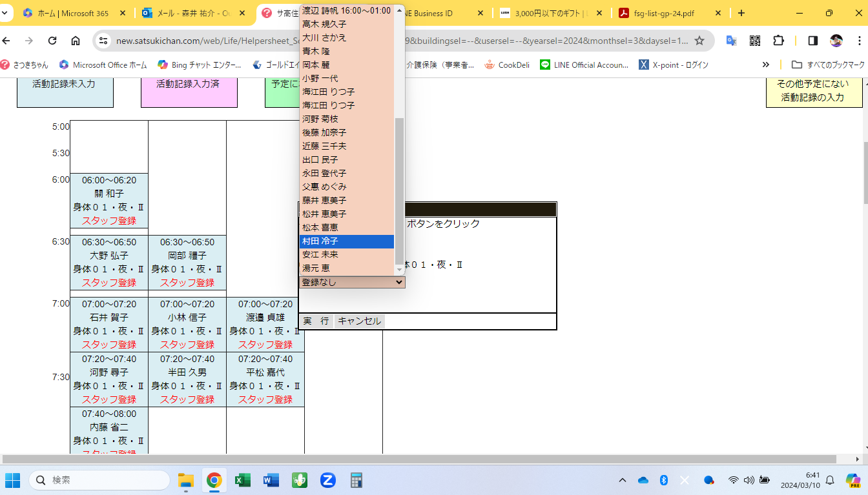This screenshot has width=868, height=495.
Task: Click スタッフ登録 under 關 和子
Action: tap(109, 221)
